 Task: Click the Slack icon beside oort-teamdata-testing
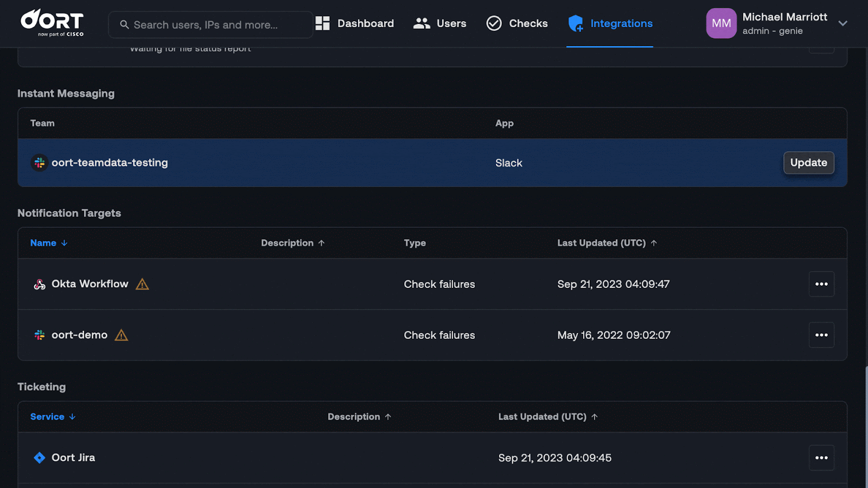pyautogui.click(x=40, y=163)
